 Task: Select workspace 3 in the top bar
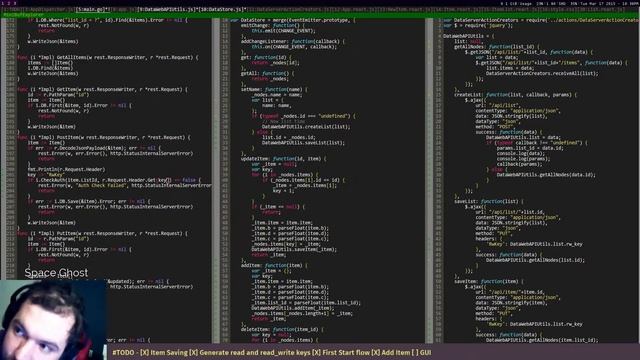tap(15, 3)
